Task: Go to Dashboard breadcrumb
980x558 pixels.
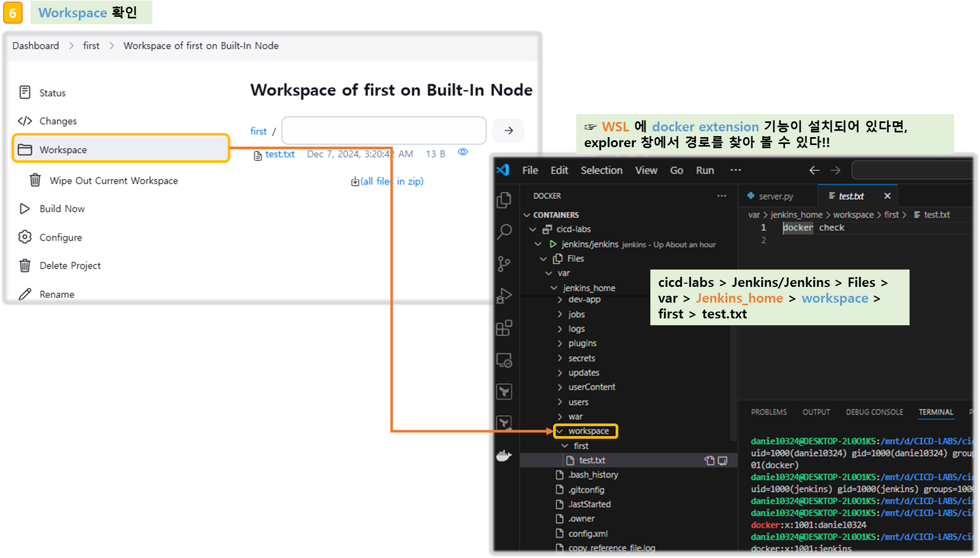Action: (x=36, y=46)
